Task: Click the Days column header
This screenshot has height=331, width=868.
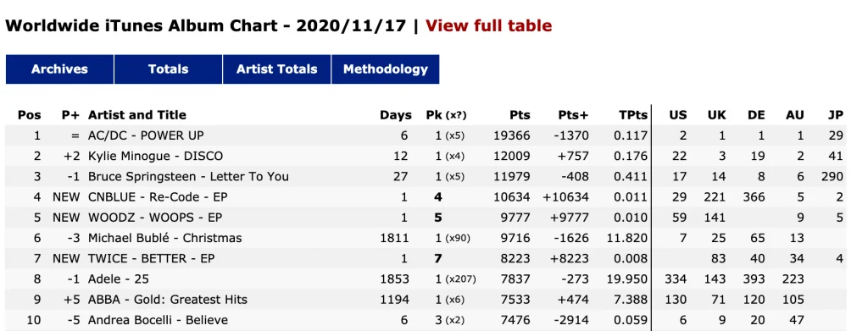Action: pos(396,115)
